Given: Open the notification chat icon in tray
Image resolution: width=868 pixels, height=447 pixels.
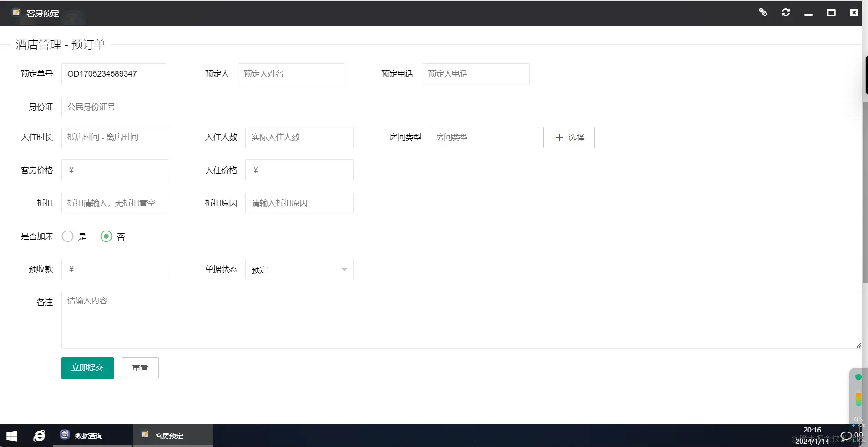Looking at the screenshot, I should (846, 437).
